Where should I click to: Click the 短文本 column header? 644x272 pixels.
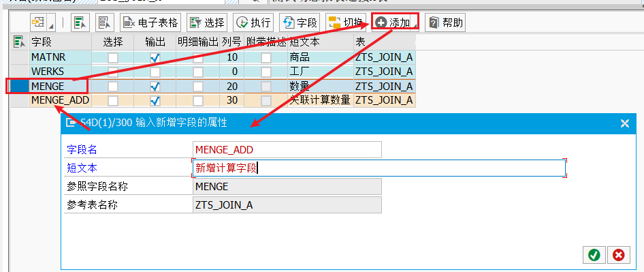pyautogui.click(x=321, y=42)
